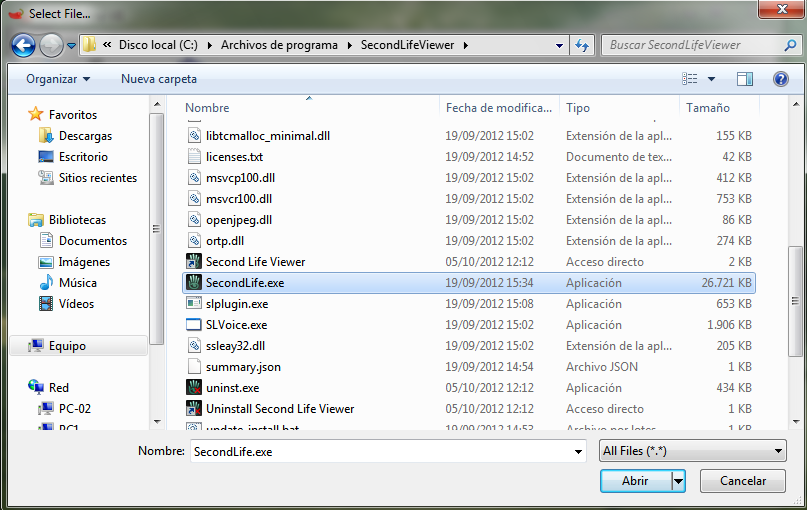Click uninst.exe file icon

pyautogui.click(x=194, y=388)
